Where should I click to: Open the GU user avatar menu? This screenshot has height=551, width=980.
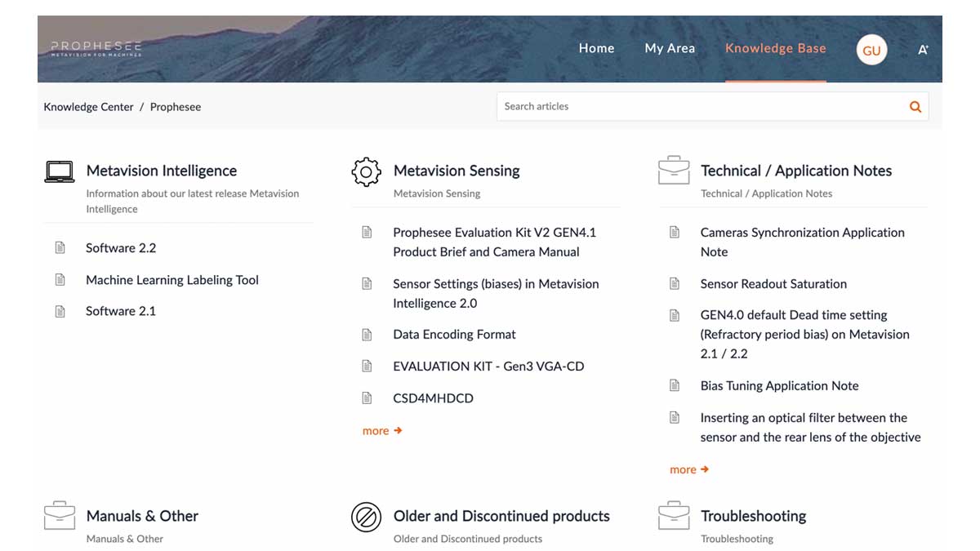[871, 51]
